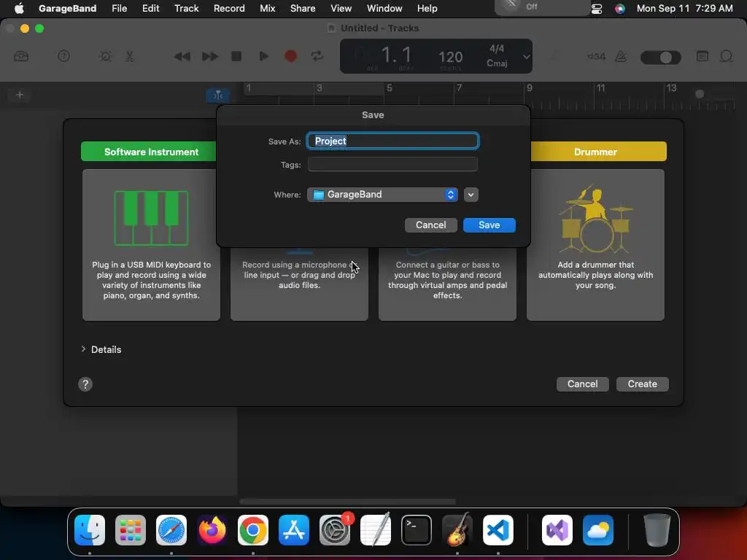Open Firefox from the Dock

tap(212, 530)
